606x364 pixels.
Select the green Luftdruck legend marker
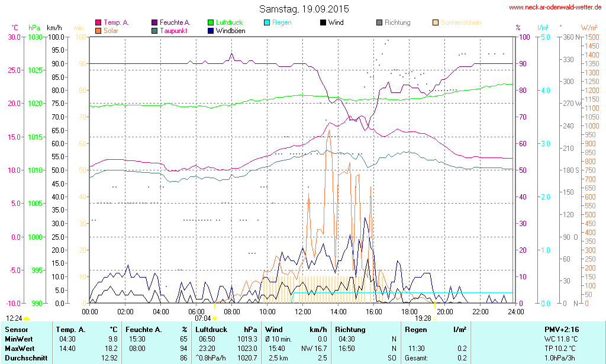[x=211, y=22]
